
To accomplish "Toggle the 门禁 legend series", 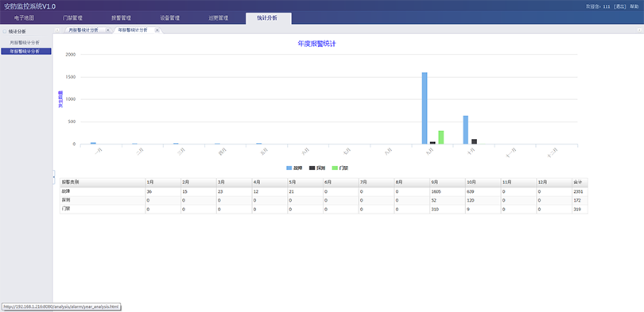I will [x=340, y=168].
